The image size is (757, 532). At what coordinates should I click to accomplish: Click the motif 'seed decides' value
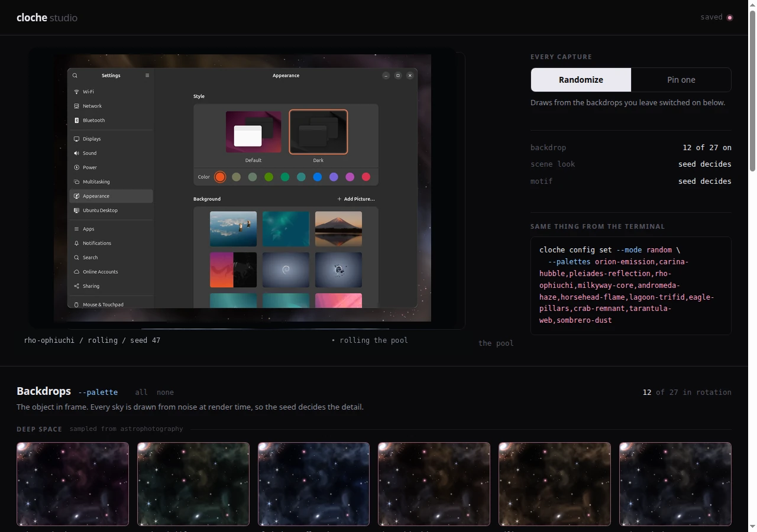704,181
